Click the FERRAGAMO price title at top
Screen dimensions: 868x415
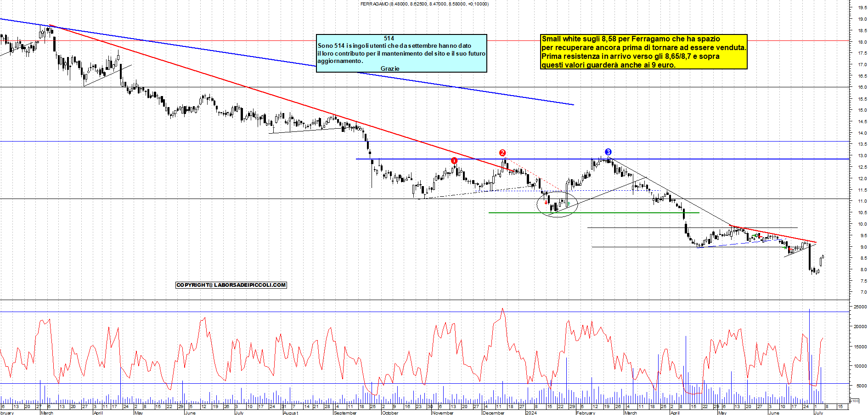coord(424,4)
